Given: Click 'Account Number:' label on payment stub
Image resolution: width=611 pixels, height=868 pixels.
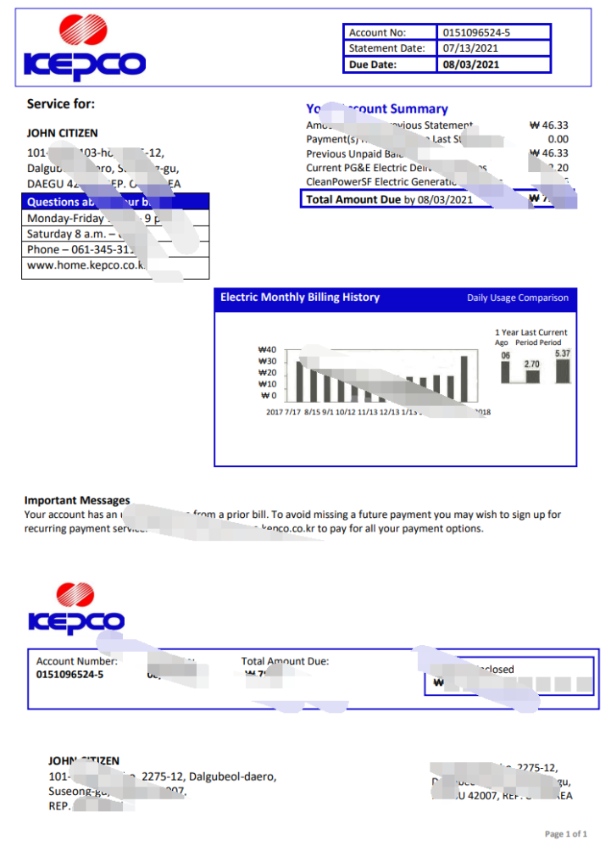Looking at the screenshot, I should pyautogui.click(x=77, y=661).
